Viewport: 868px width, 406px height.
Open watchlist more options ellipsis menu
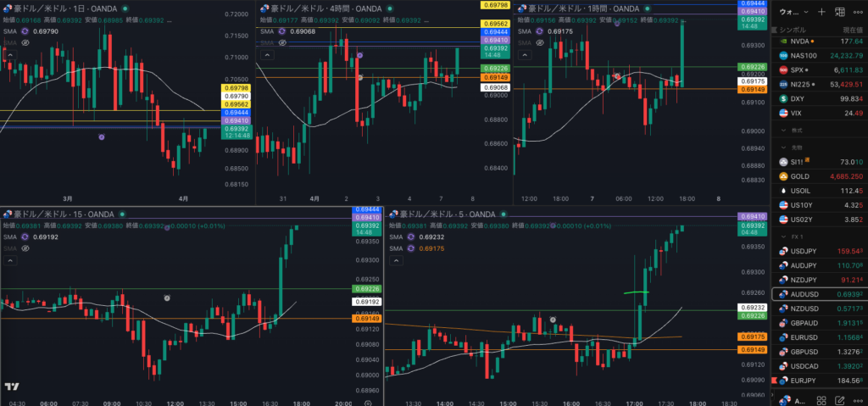(858, 12)
